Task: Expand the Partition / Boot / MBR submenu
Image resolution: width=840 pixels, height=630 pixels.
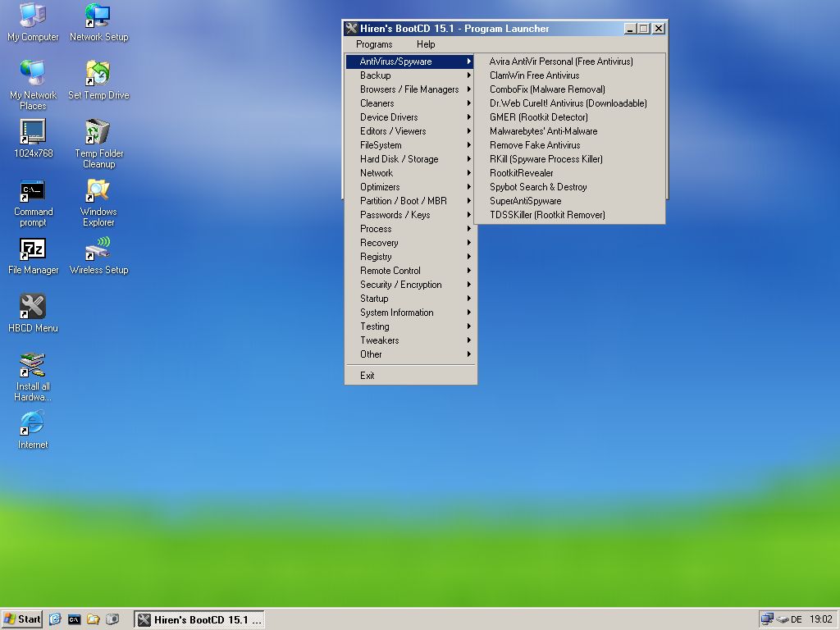Action: pyautogui.click(x=410, y=201)
